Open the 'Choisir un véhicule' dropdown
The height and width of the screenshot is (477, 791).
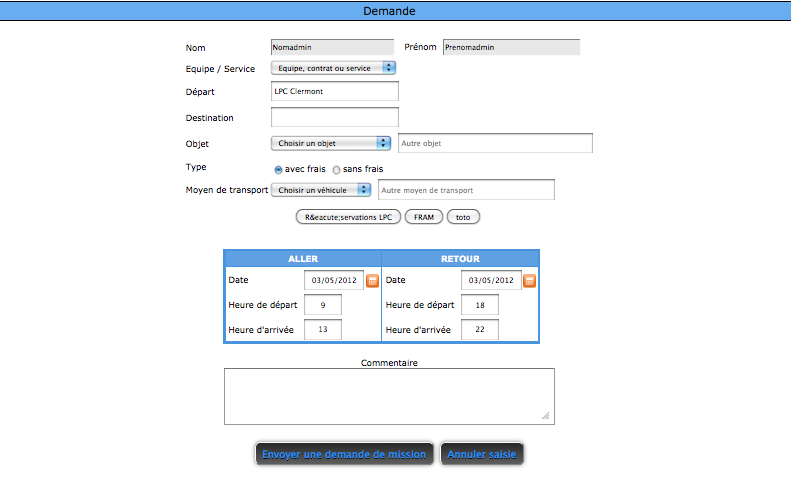click(321, 190)
